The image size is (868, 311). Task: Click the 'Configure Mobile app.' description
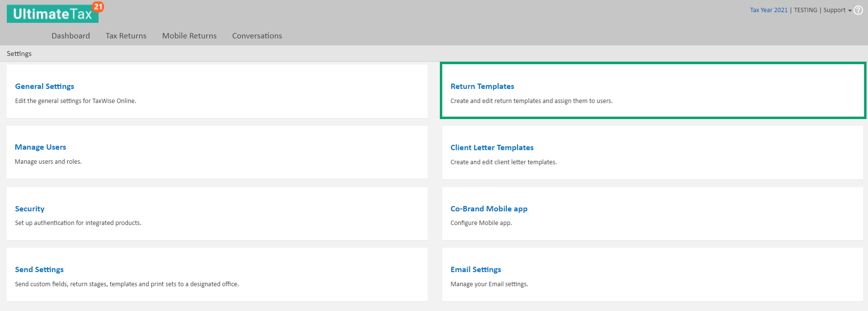point(481,223)
